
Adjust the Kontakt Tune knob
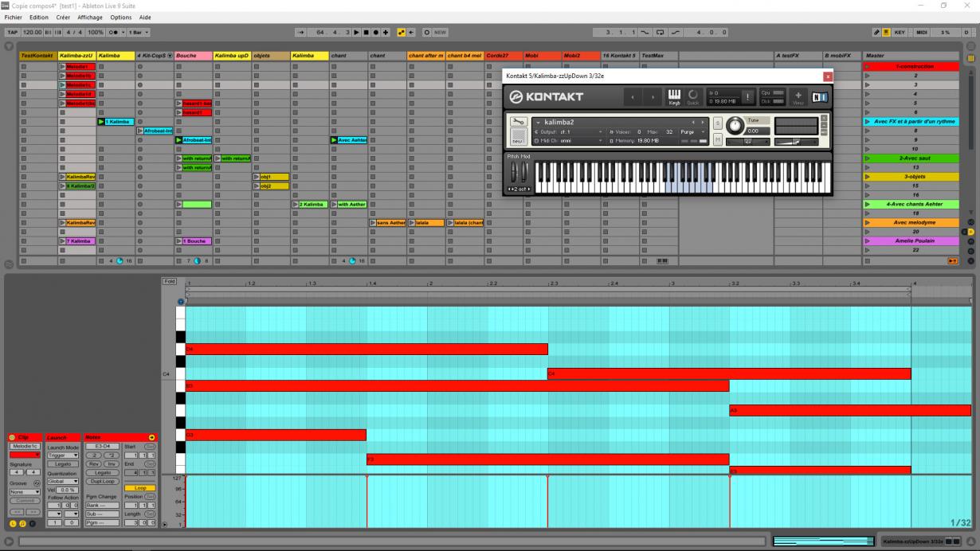735,126
